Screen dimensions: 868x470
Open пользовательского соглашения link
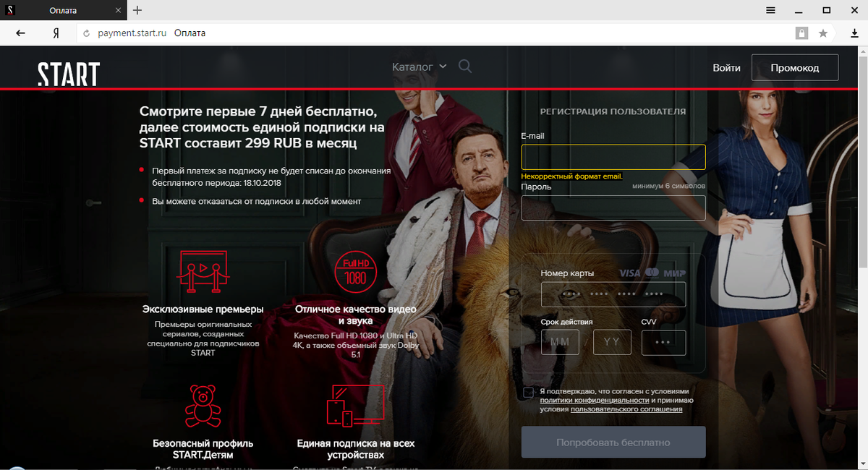(626, 409)
